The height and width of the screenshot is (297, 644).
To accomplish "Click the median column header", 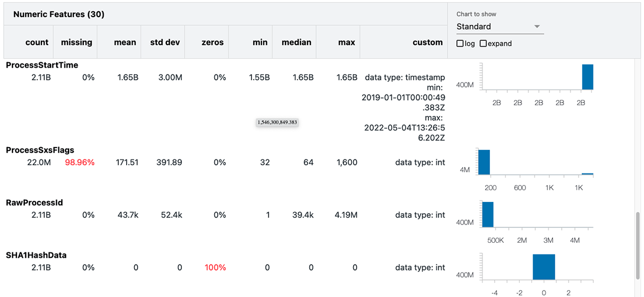I will coord(296,42).
